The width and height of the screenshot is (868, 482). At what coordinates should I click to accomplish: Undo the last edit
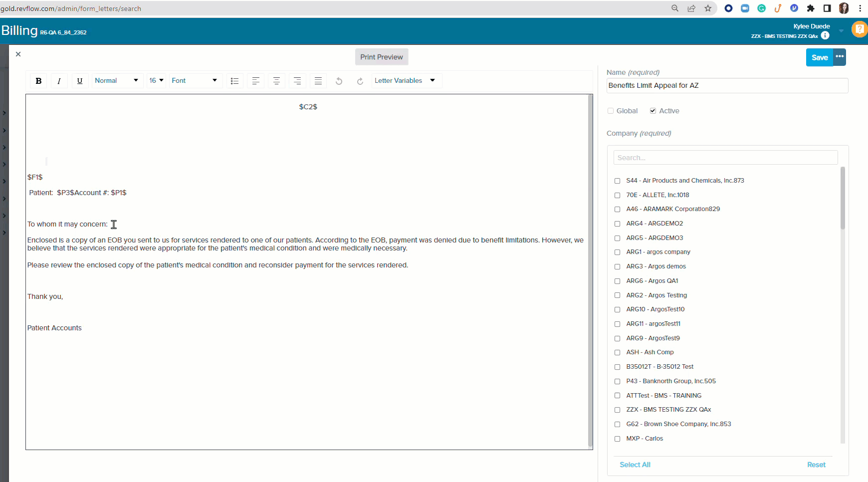[x=339, y=81]
